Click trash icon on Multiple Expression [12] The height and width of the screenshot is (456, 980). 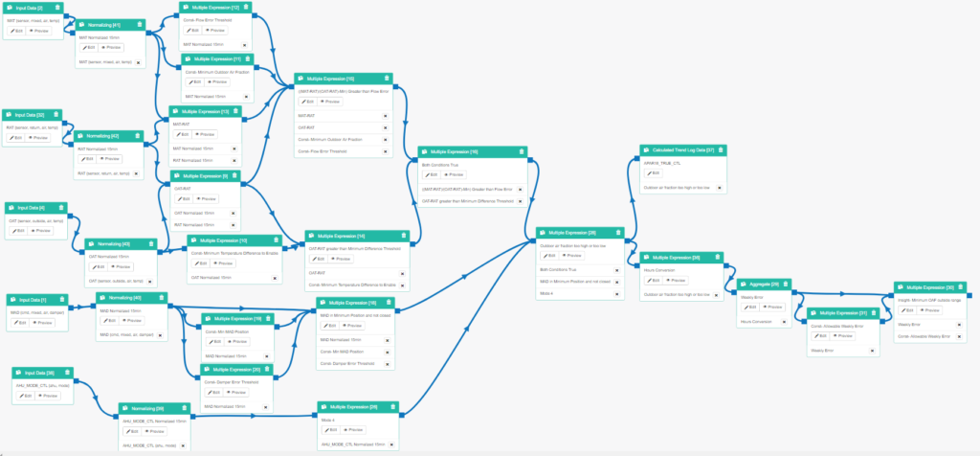pyautogui.click(x=247, y=8)
